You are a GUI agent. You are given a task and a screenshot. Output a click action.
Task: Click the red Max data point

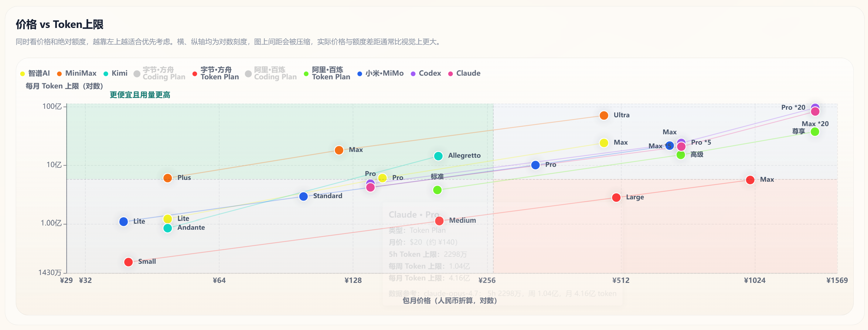tap(750, 180)
